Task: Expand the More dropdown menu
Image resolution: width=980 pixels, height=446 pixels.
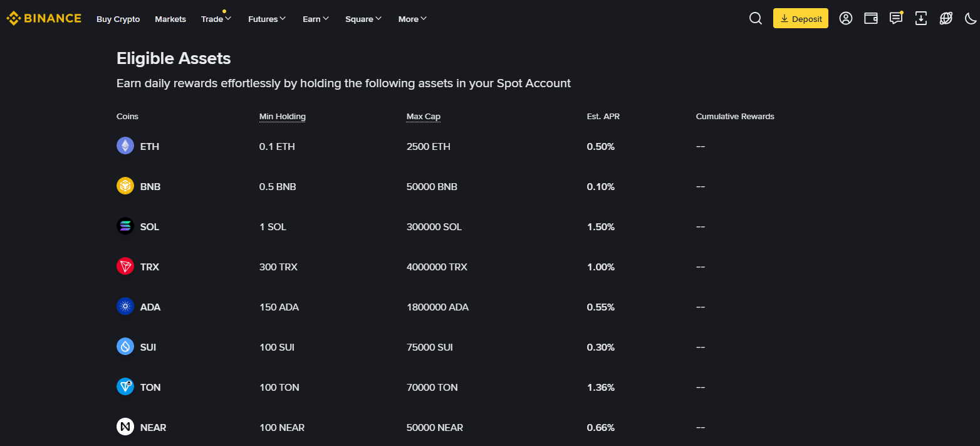Action: [412, 19]
